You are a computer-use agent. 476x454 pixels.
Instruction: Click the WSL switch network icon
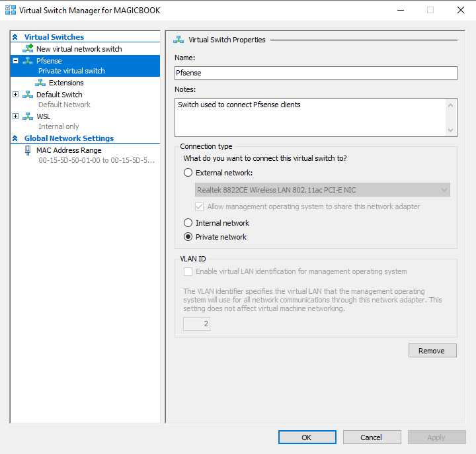coord(28,116)
